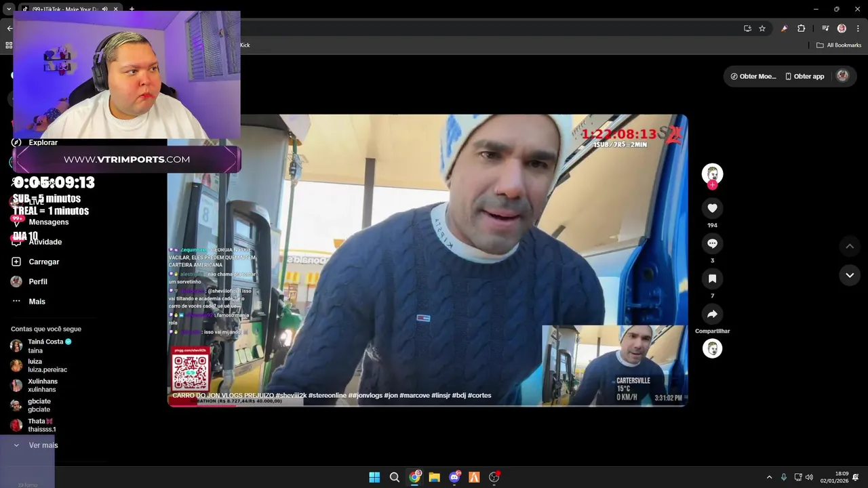Open File Explorer from taskbar
Image resolution: width=868 pixels, height=488 pixels.
point(434,477)
